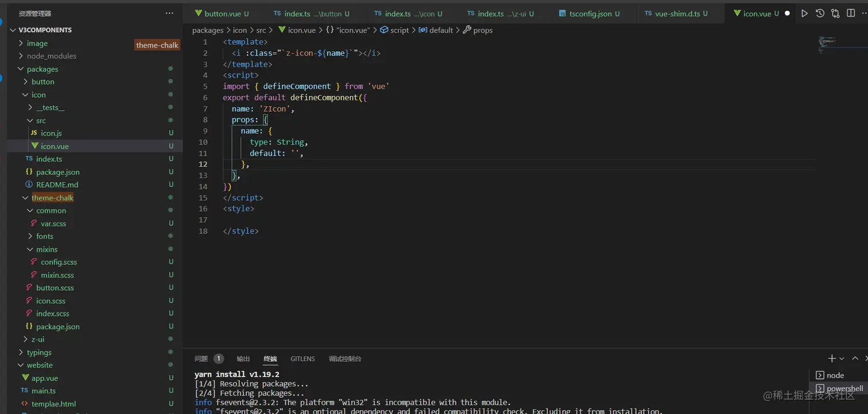Open the 输出 panel tab
This screenshot has width=868, height=414.
pyautogui.click(x=243, y=359)
